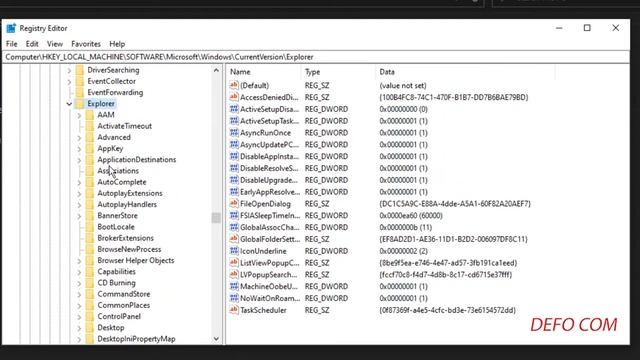
Task: Click the FileOpenDialog string value icon
Action: point(234,203)
